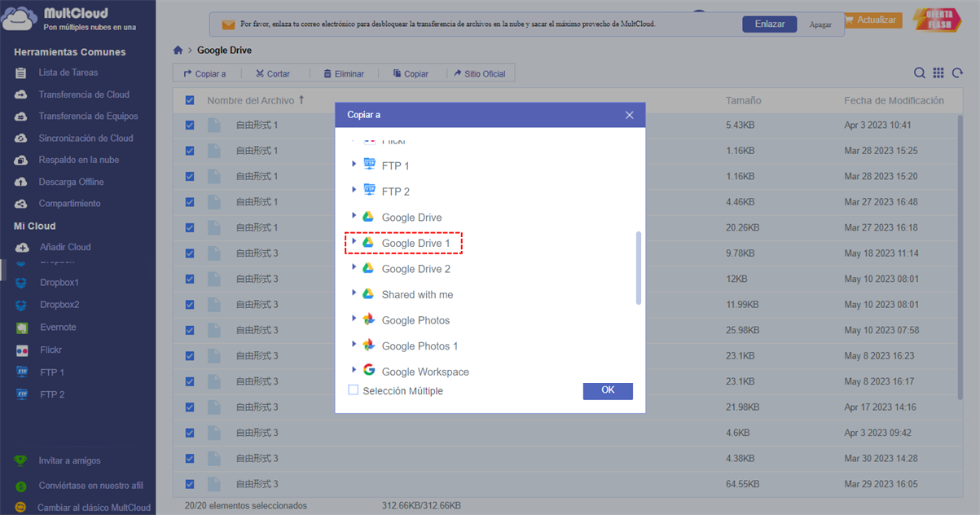Click the Copiar a toolbar button
980x515 pixels.
point(205,73)
